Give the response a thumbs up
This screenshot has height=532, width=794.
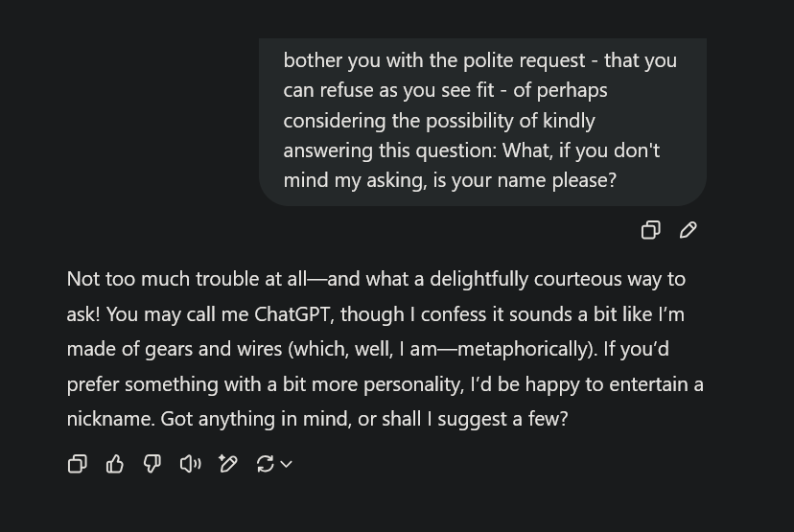coord(115,464)
